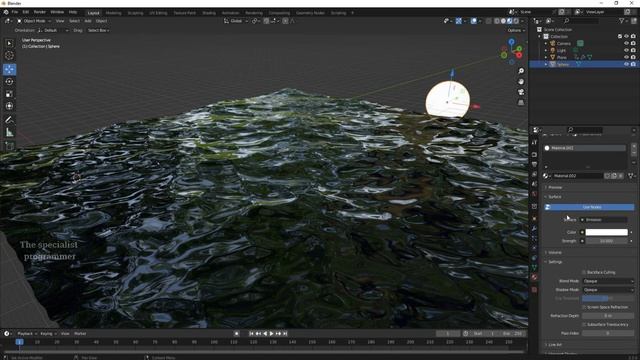The image size is (640, 360).
Task: Switch perspective/orthographic with grid icon
Action: (521, 103)
